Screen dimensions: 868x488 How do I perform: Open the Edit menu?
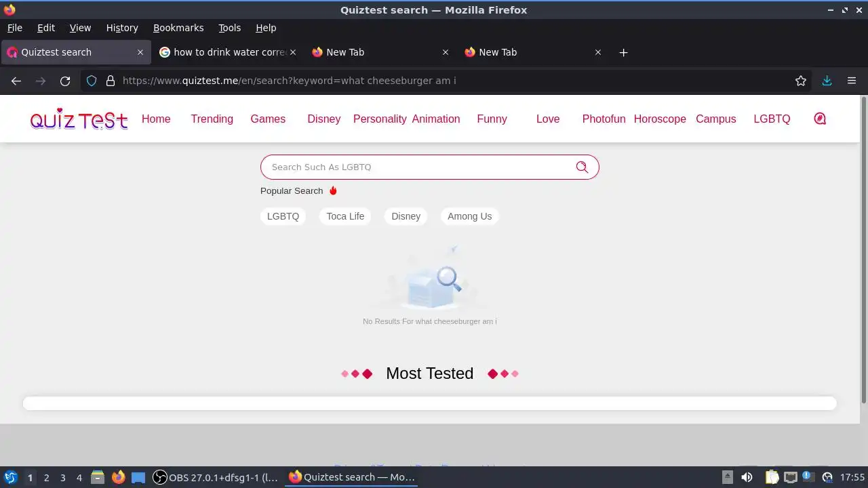46,28
